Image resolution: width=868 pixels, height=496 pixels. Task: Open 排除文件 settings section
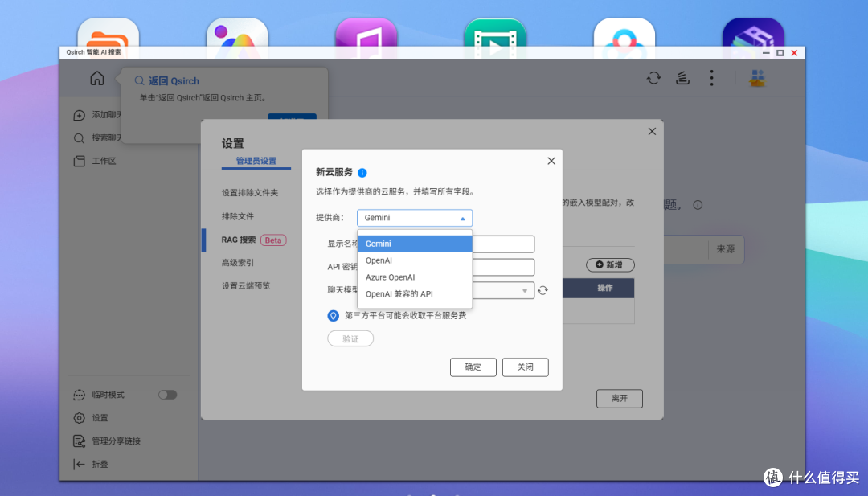[x=237, y=216]
